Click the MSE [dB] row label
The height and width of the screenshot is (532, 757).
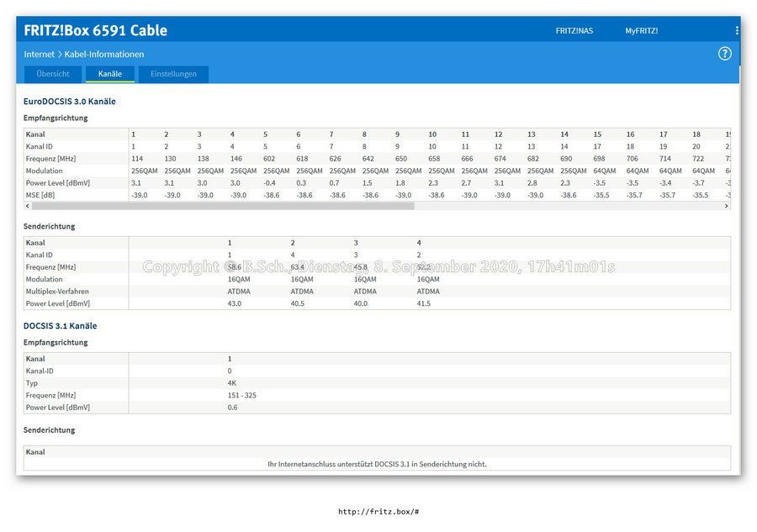pos(40,195)
